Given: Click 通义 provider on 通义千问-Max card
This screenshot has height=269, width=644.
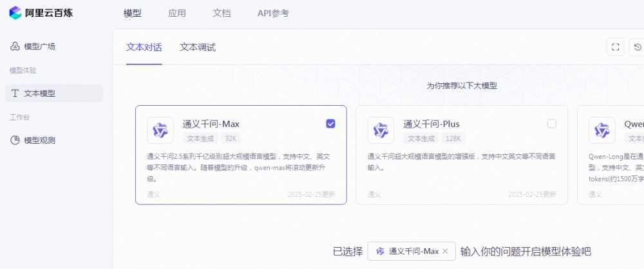Looking at the screenshot, I should [x=154, y=194].
